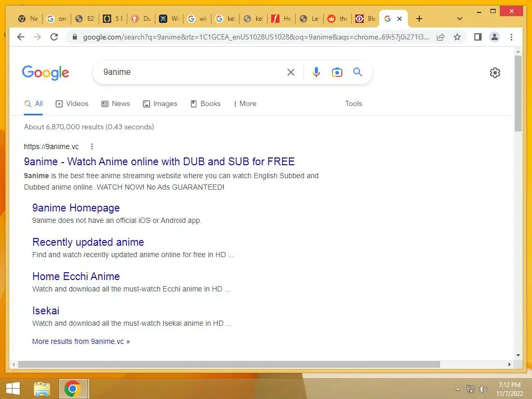Open Google quick settings gear

495,73
